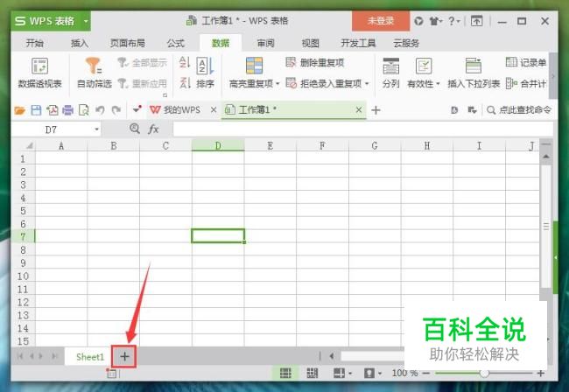The height and width of the screenshot is (392, 569).
Task: Click the Open folder icon in quick toolbar
Action: pyautogui.click(x=19, y=110)
